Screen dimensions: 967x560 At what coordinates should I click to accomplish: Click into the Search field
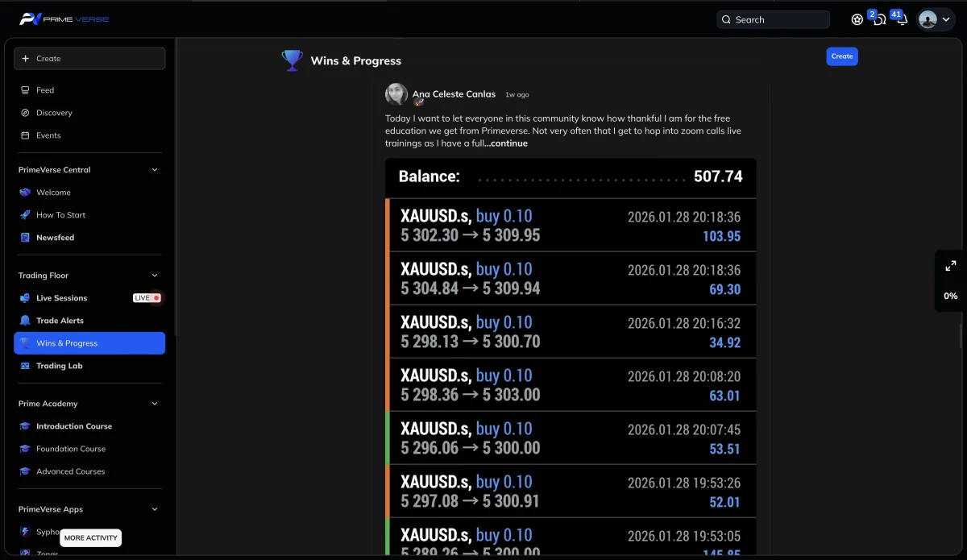773,19
